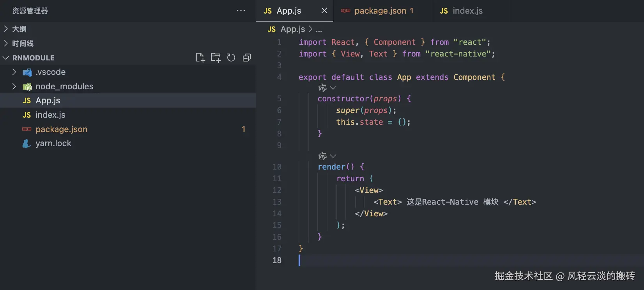Click the node_modules folder icon
644x290 pixels.
coord(27,87)
